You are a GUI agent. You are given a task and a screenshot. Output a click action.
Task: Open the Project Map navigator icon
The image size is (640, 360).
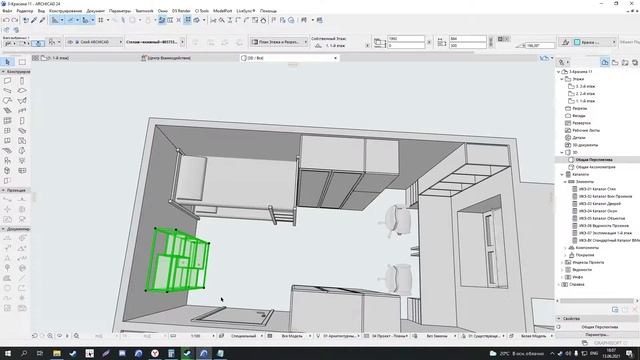(605, 62)
